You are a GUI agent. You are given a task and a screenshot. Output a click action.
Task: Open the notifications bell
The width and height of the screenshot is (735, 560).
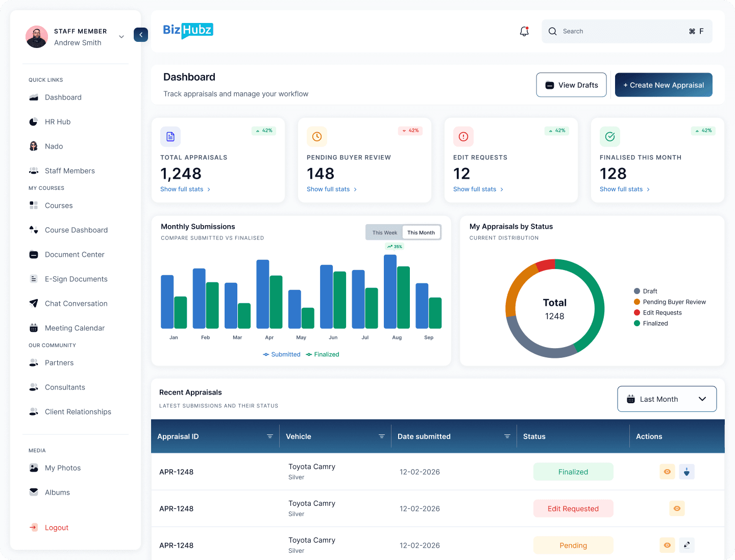(524, 32)
